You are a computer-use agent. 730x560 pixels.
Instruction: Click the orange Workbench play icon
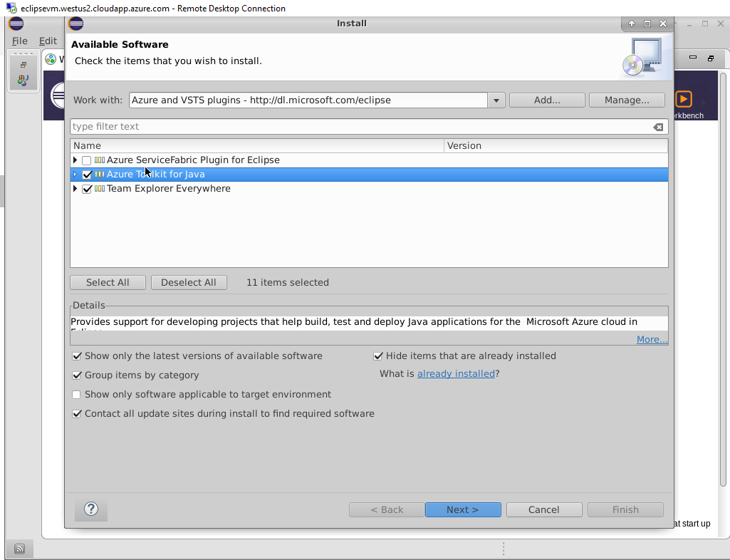pyautogui.click(x=683, y=99)
